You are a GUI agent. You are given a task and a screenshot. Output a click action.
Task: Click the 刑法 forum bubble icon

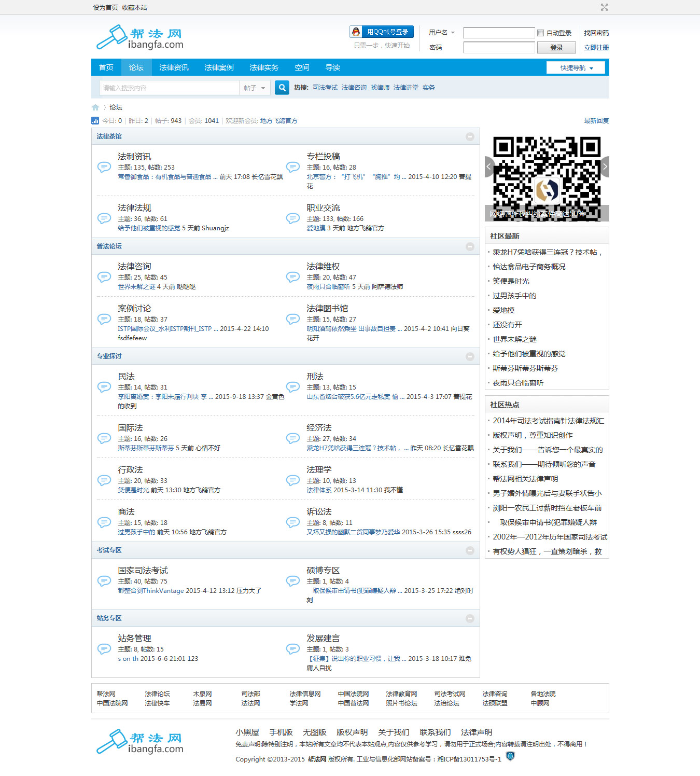point(293,387)
